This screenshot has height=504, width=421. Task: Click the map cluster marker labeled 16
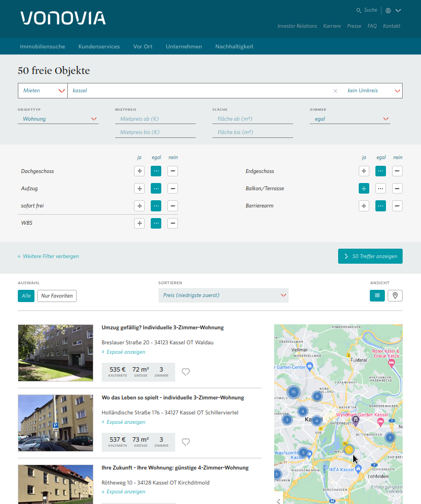point(293,392)
